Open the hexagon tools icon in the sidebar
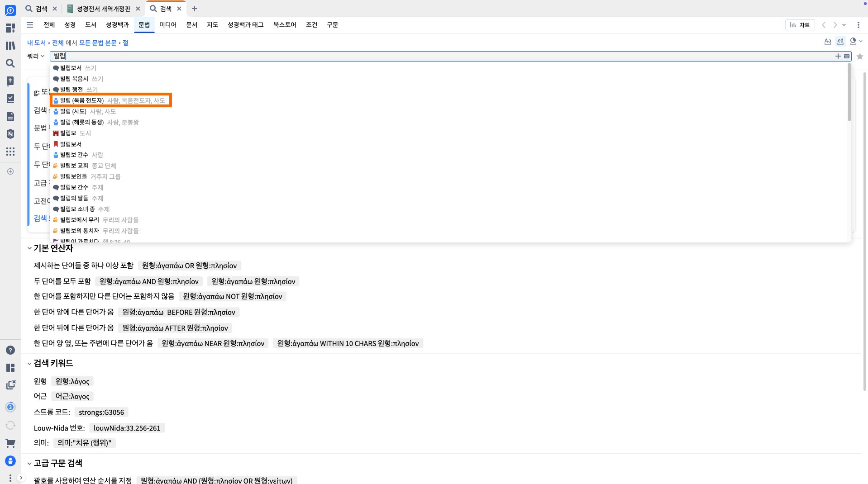The height and width of the screenshot is (484, 868). click(10, 134)
